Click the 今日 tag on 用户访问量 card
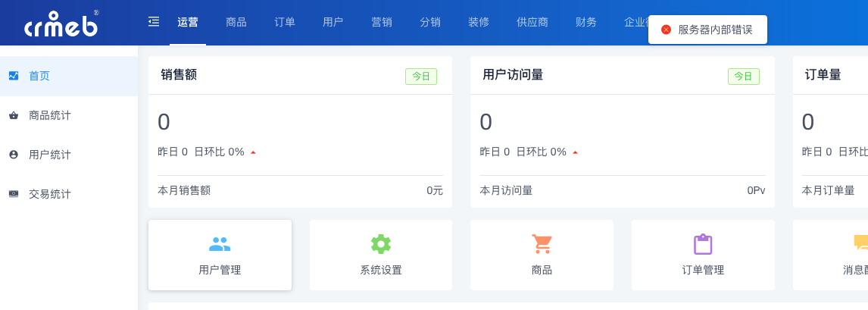Viewport: 868px width, 310px height. (x=744, y=77)
